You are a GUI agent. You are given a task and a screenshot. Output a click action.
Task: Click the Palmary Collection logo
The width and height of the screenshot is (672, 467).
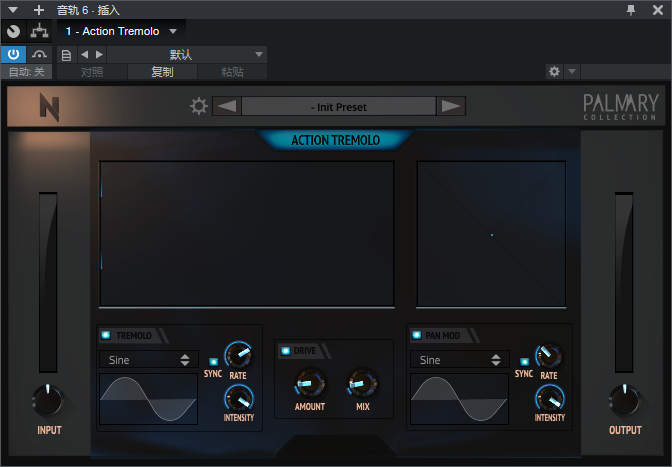click(620, 107)
